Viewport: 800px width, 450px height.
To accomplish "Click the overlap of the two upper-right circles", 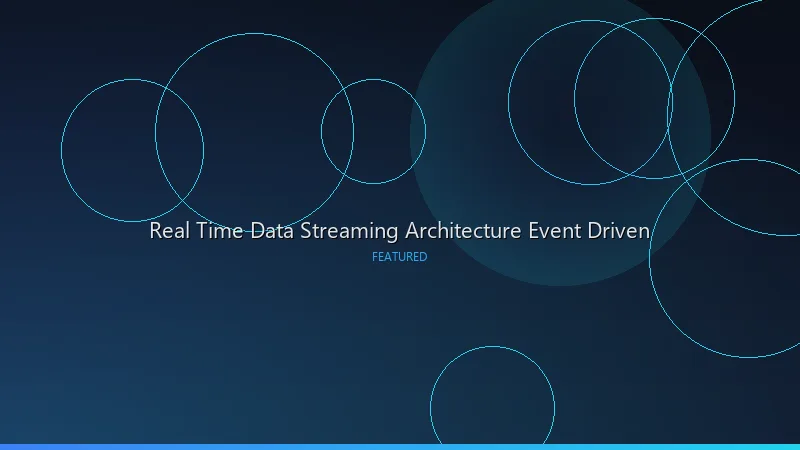I will 623,100.
